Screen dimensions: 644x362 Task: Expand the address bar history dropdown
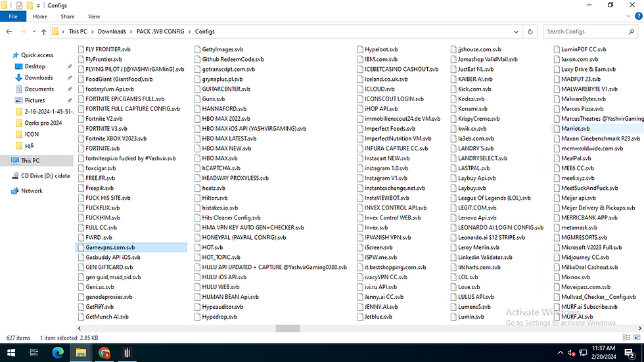click(516, 32)
